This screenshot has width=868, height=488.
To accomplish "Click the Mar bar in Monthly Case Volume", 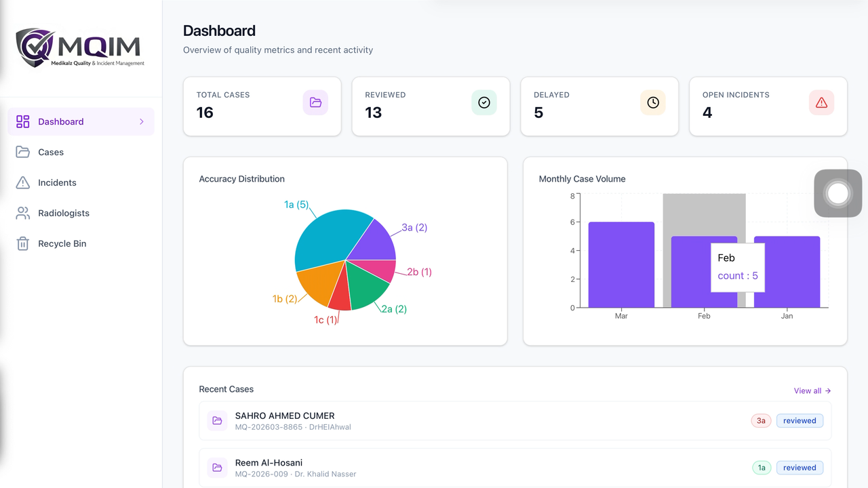I will (621, 265).
